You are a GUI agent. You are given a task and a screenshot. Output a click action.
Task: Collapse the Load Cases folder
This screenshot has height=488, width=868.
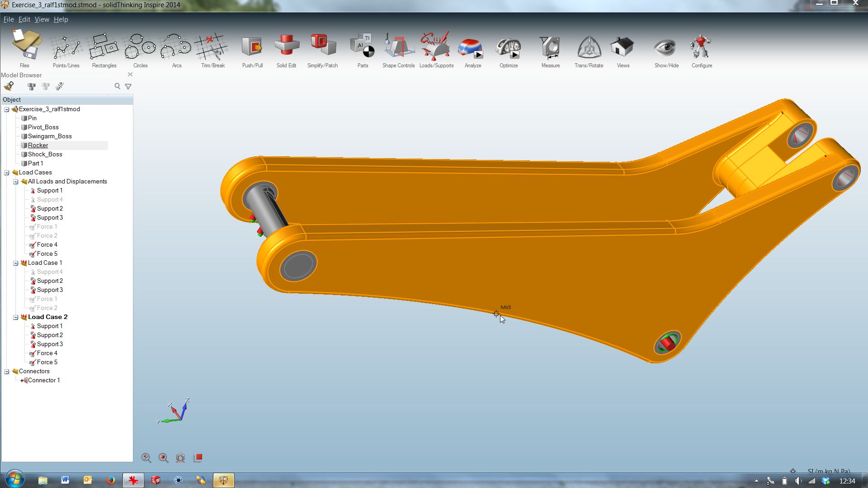7,173
